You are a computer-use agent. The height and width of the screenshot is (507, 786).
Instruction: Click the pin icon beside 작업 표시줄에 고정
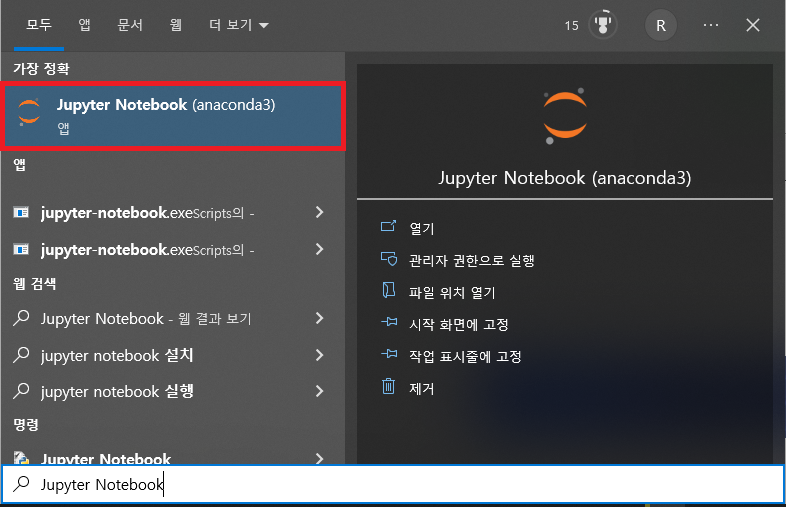tap(389, 355)
